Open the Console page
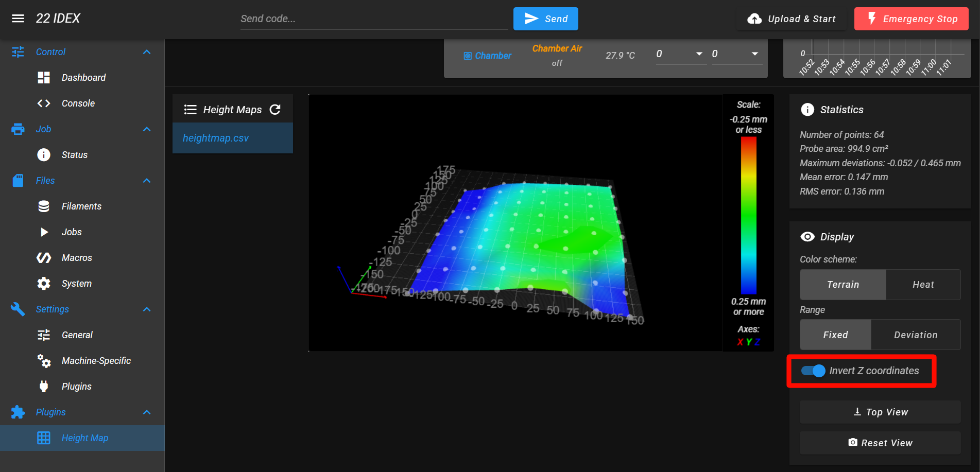This screenshot has height=472, width=980. [82, 103]
